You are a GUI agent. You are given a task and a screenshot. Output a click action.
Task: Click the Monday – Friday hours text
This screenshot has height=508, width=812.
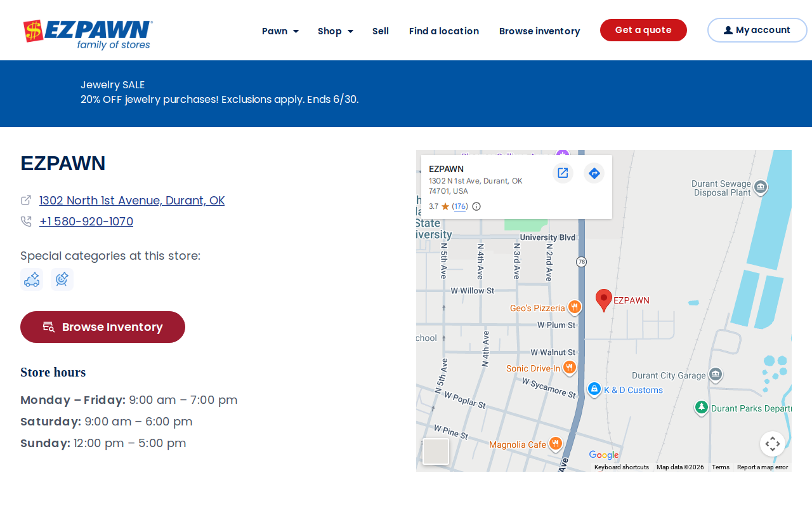pyautogui.click(x=129, y=400)
